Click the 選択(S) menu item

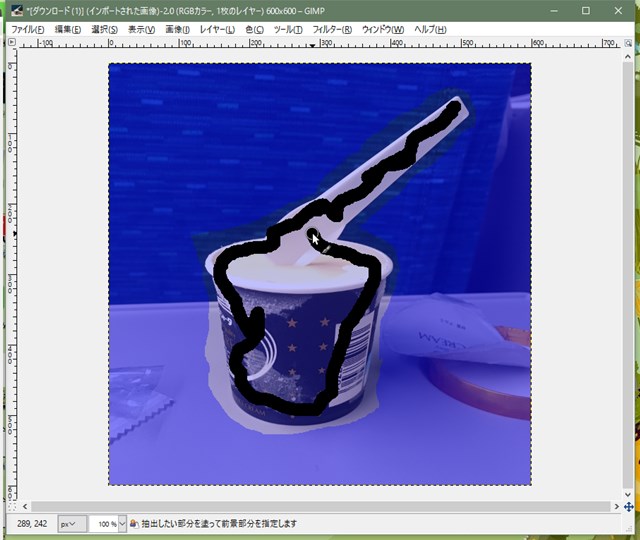tap(104, 29)
